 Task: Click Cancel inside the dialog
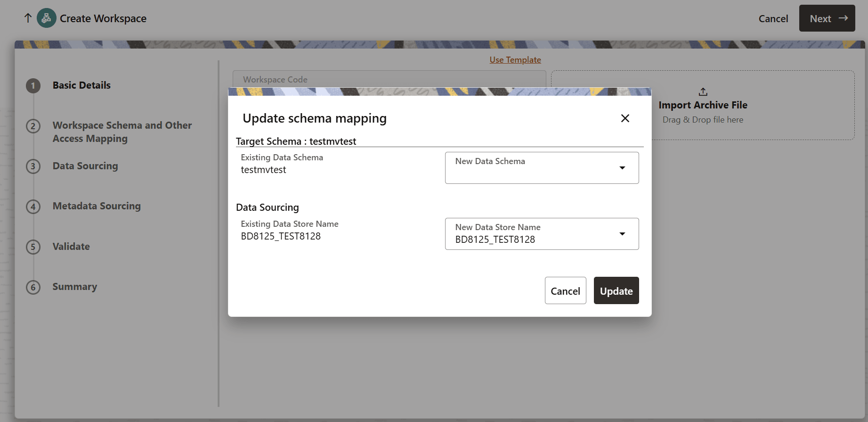tap(565, 290)
